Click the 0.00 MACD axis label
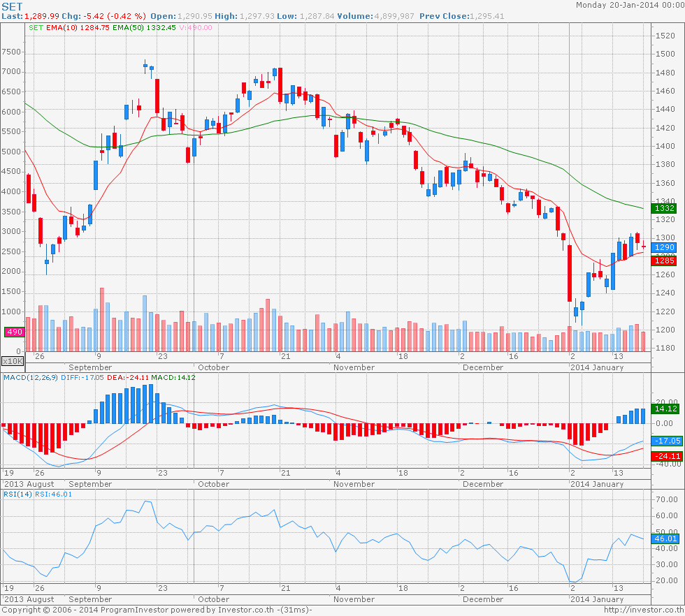 point(664,423)
